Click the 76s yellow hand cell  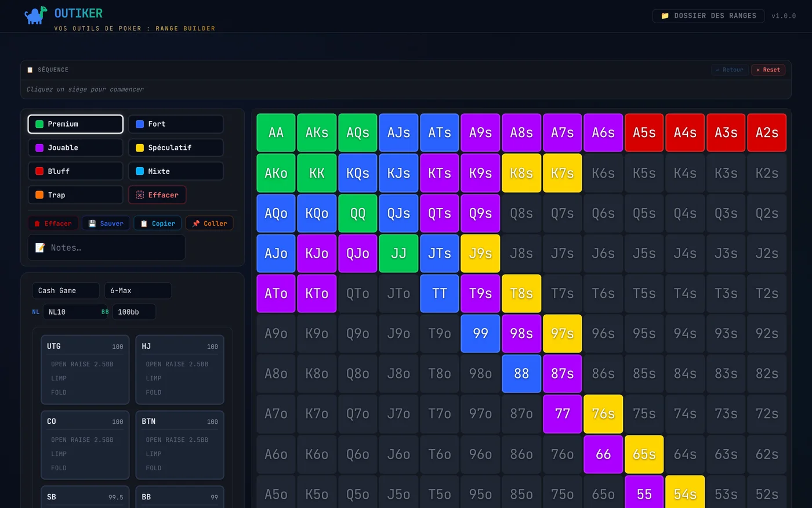pos(603,413)
